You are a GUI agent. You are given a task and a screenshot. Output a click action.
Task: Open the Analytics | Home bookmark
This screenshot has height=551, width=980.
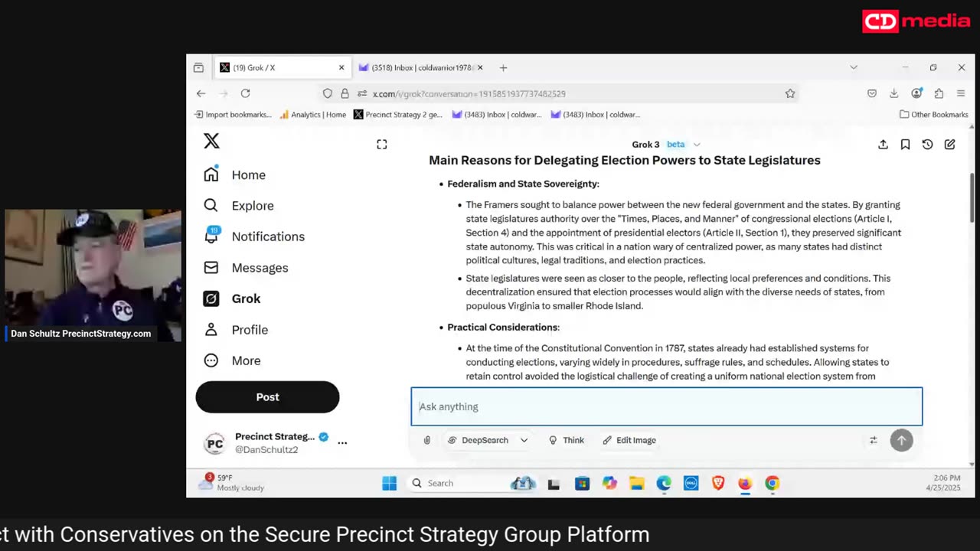[x=312, y=115]
